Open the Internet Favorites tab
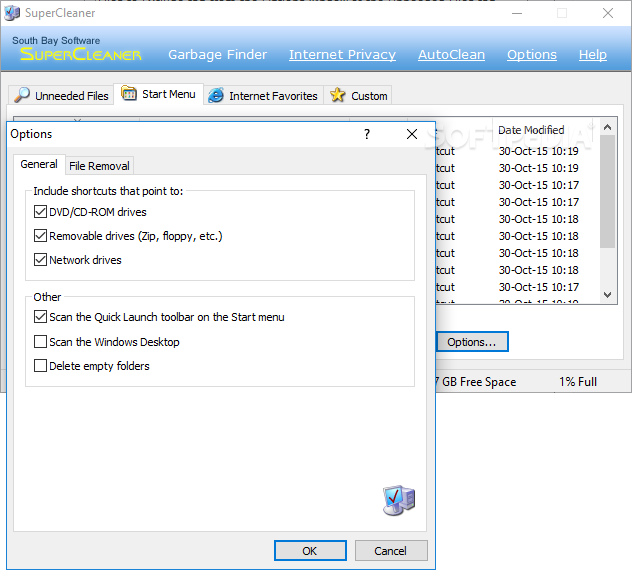 click(263, 96)
